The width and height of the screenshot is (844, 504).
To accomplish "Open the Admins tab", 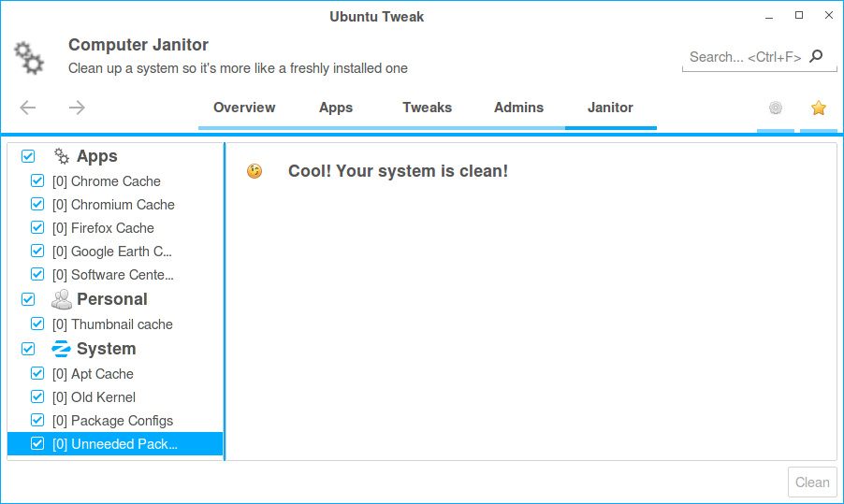I will (519, 108).
